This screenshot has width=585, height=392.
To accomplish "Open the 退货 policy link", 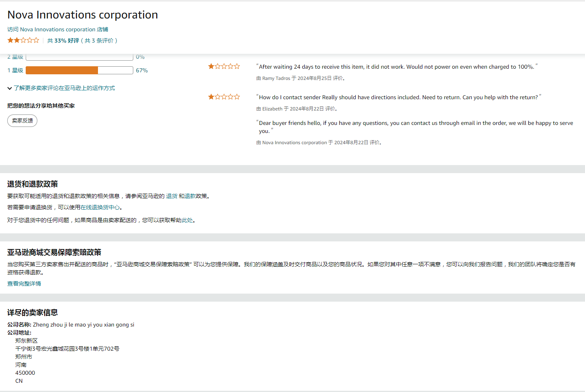I will point(171,196).
